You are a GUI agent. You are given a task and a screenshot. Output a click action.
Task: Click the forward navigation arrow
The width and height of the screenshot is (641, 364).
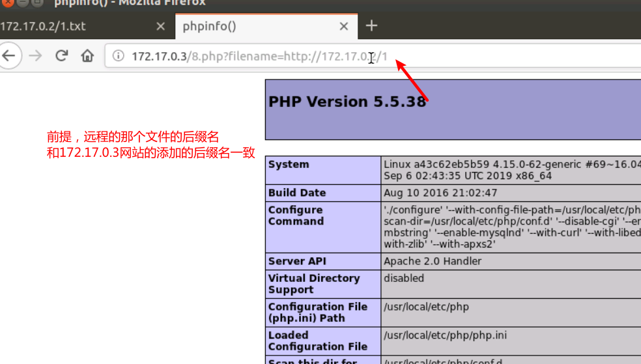[x=36, y=55]
